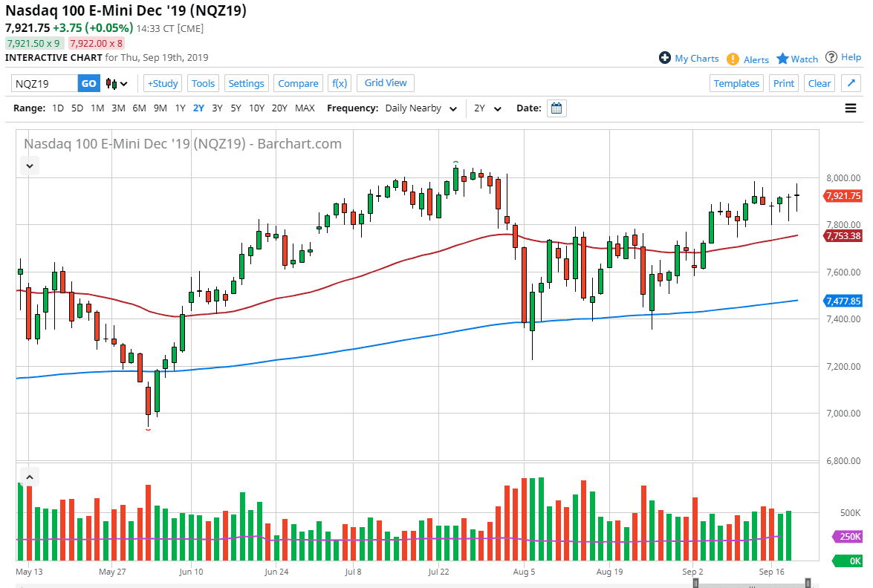Open the date calendar picker icon

(x=556, y=108)
